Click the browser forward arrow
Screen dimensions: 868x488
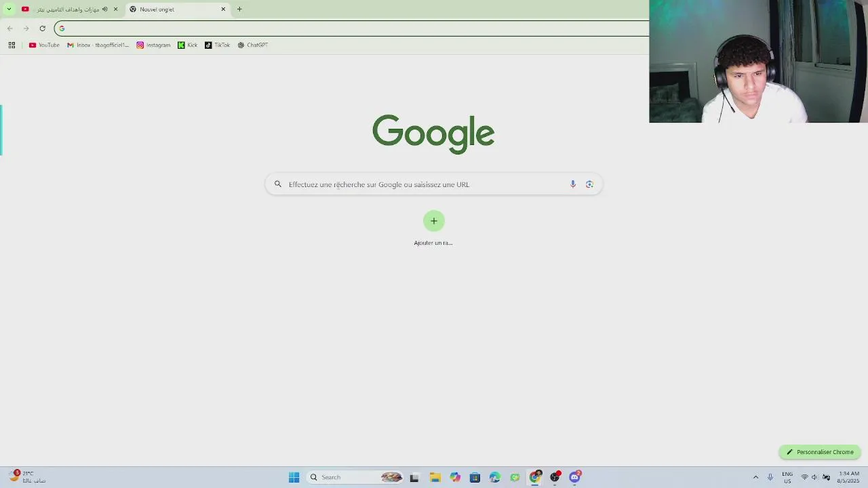[x=26, y=28]
